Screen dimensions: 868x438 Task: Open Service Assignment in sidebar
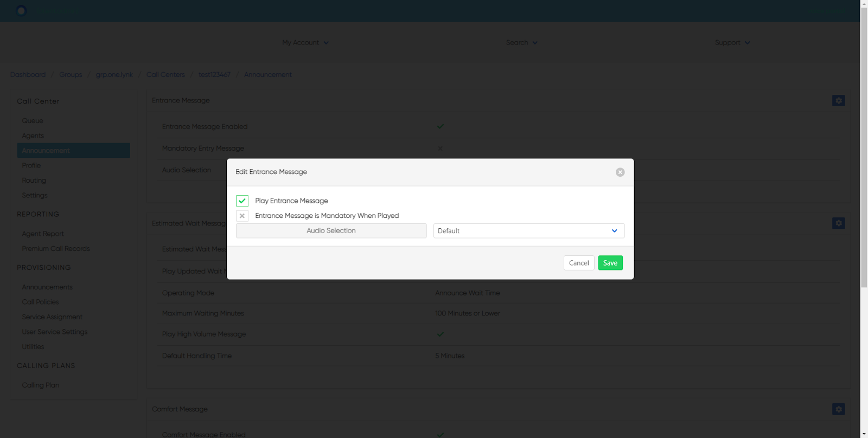point(52,317)
